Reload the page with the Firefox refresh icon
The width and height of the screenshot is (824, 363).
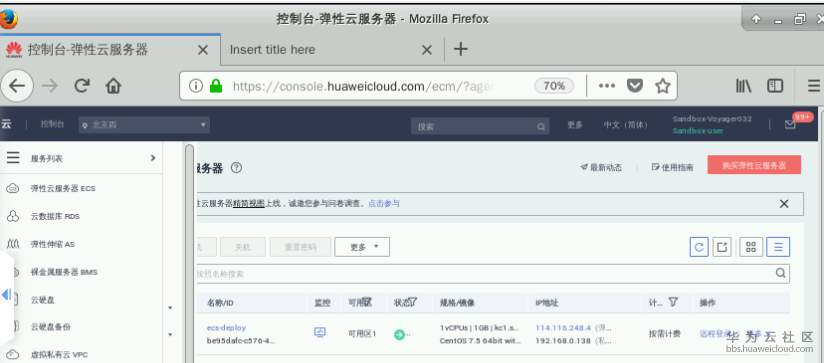81,86
